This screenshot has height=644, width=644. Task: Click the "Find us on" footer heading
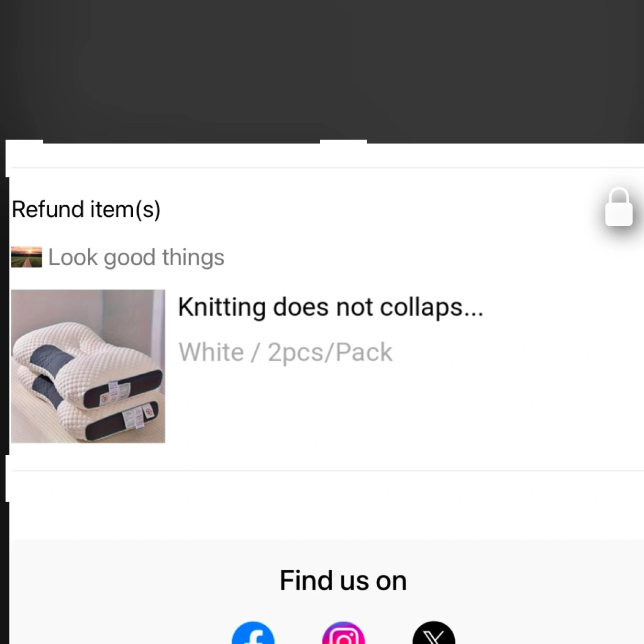[343, 580]
